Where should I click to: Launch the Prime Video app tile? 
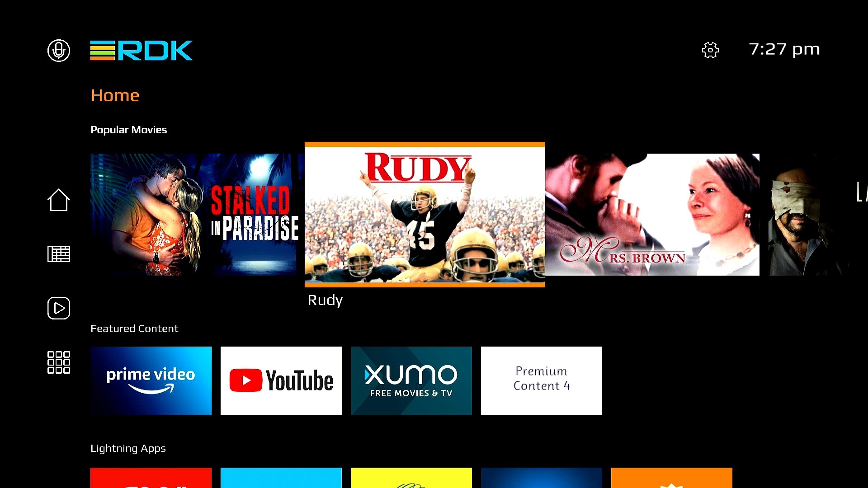coord(151,380)
